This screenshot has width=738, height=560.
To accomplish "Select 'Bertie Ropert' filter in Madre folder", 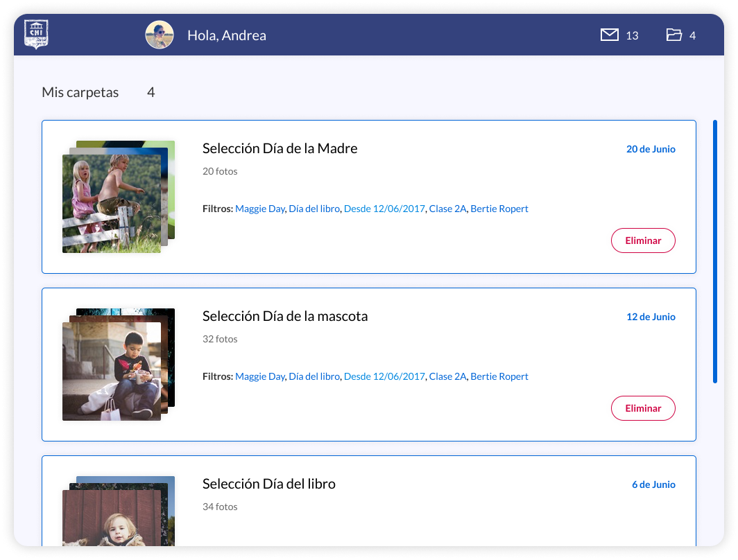I will 499,209.
